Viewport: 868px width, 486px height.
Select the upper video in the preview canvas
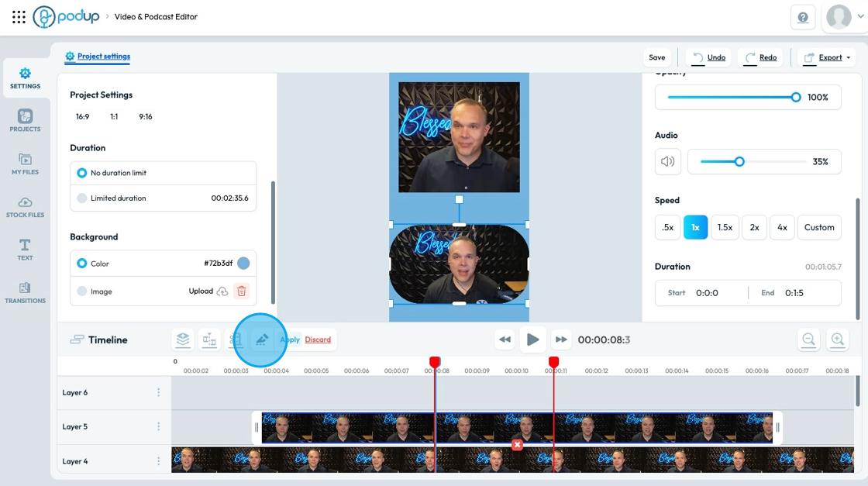click(x=459, y=137)
